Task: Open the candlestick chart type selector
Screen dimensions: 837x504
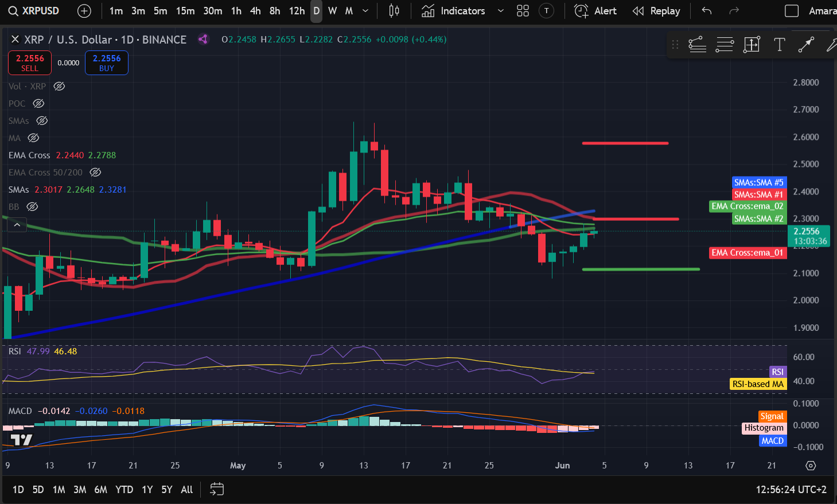Action: point(394,11)
